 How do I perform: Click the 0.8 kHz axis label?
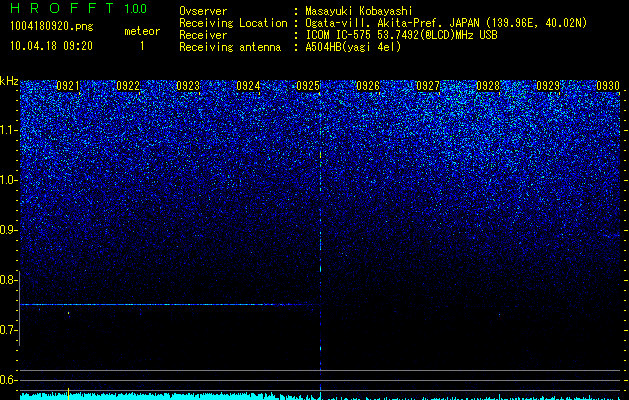coord(8,280)
